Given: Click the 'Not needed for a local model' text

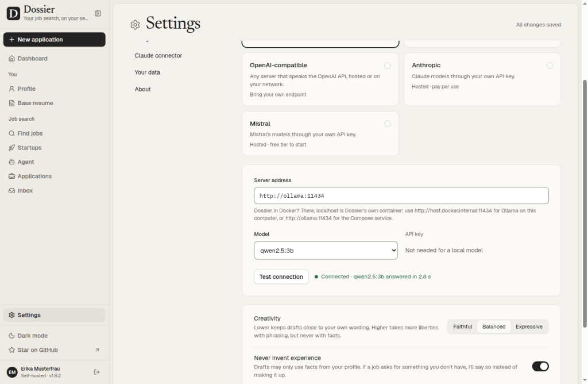Looking at the screenshot, I should tap(444, 251).
